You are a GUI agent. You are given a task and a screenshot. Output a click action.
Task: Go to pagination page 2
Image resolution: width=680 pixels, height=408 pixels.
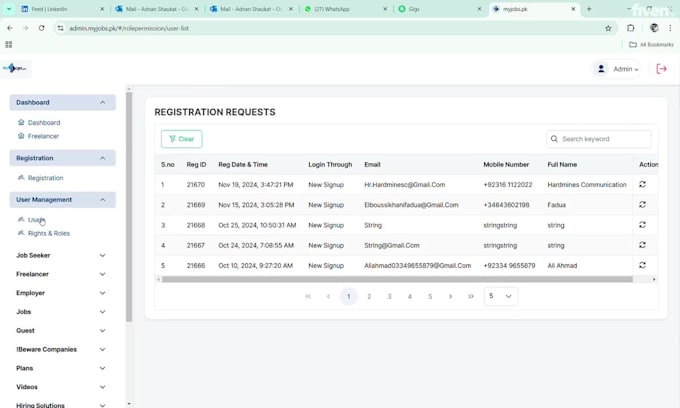pyautogui.click(x=369, y=297)
